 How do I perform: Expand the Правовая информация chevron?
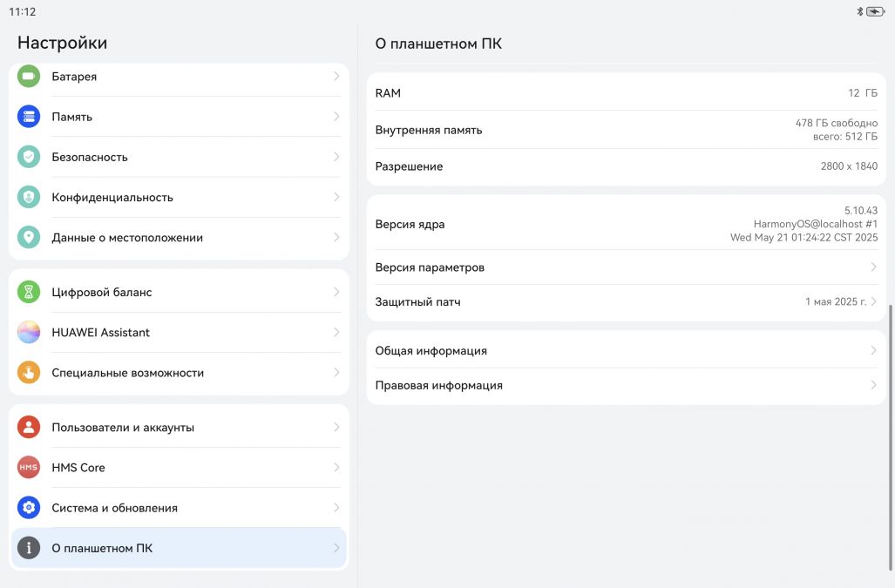(873, 385)
